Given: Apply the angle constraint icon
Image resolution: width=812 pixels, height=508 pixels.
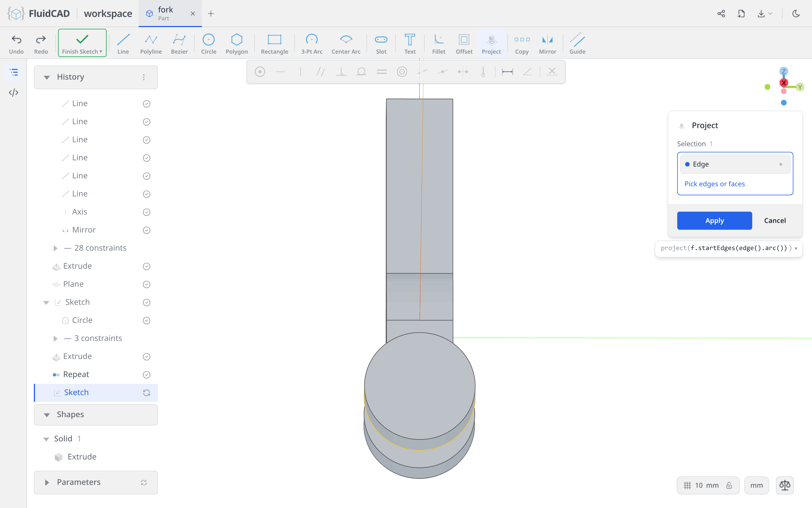Looking at the screenshot, I should click(528, 72).
